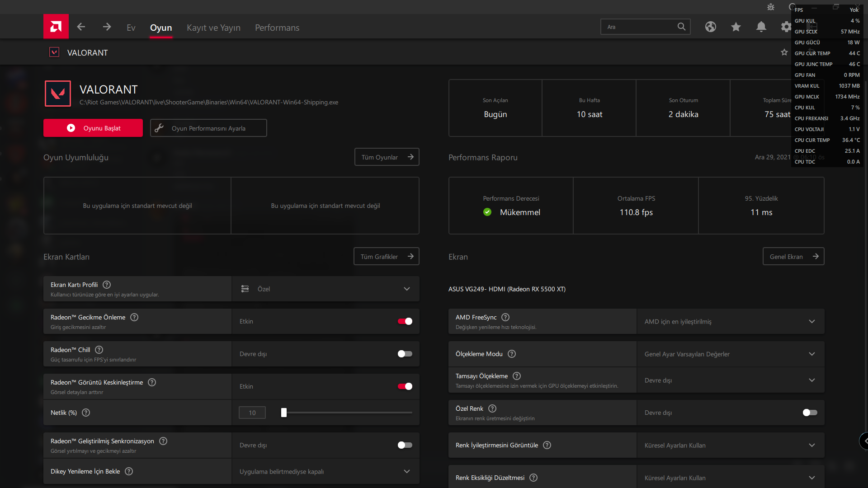Open settings gear icon
868x488 pixels.
point(786,27)
